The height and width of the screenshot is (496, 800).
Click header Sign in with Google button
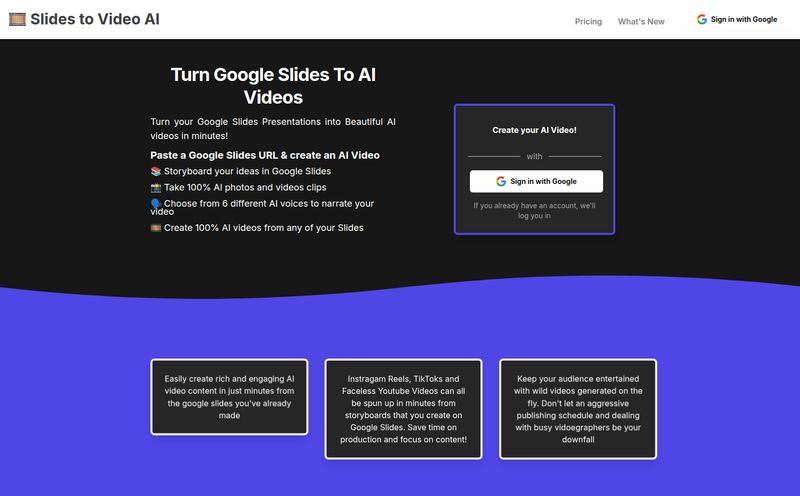[x=737, y=19]
